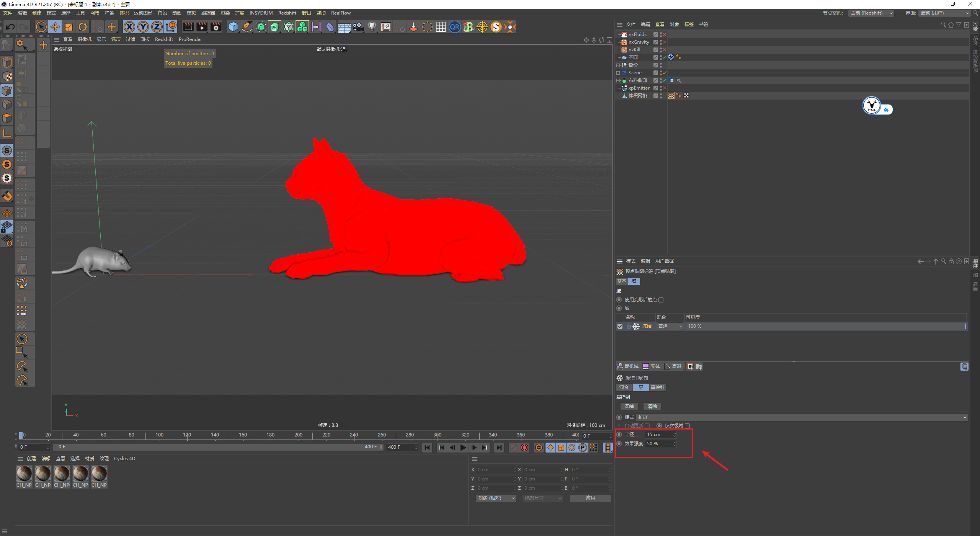Screen dimensions: 980x536
Task: Open the 模式 扩展 dropdown
Action: 802,417
